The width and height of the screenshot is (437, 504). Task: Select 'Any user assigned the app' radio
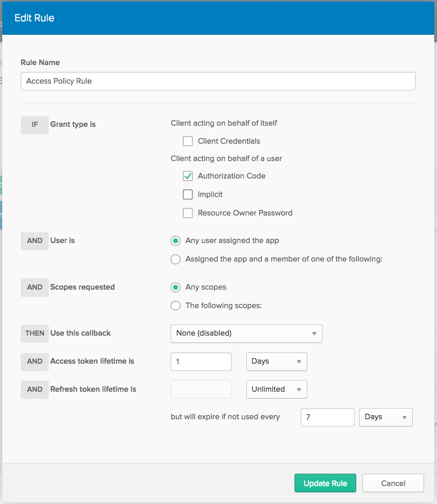coord(176,241)
